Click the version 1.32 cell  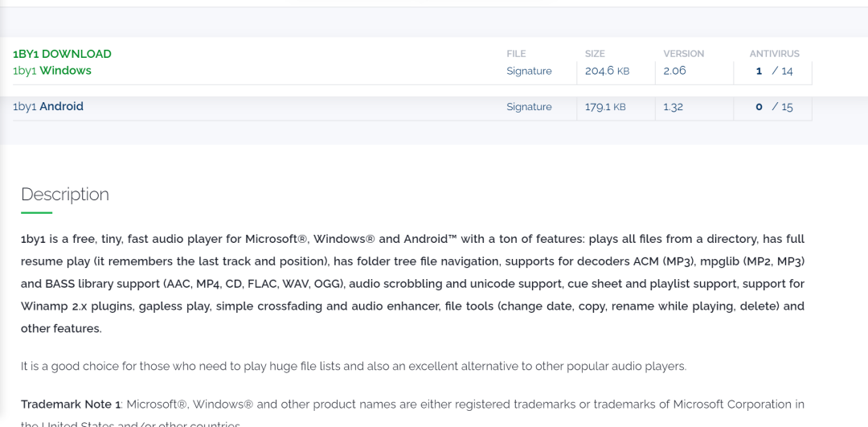(674, 107)
